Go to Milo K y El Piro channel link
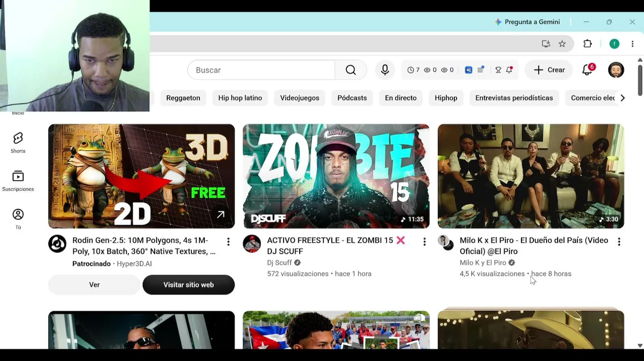 point(483,263)
